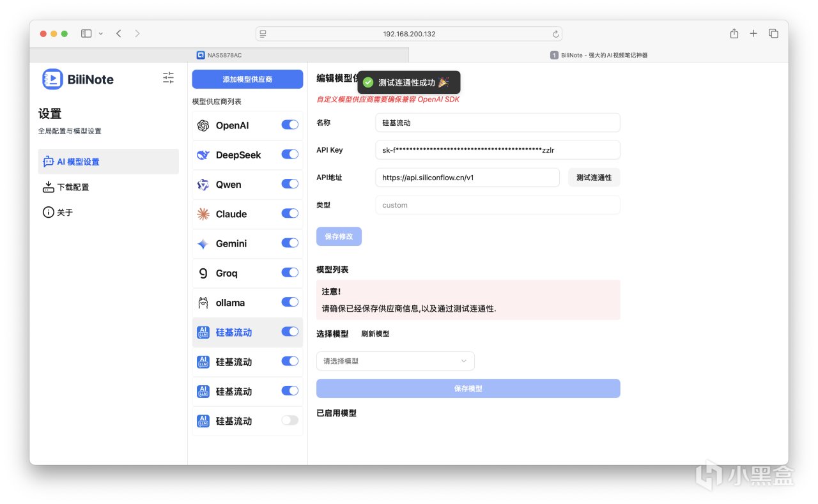Click the 选择模型 label
The image size is (818, 504).
332,334
